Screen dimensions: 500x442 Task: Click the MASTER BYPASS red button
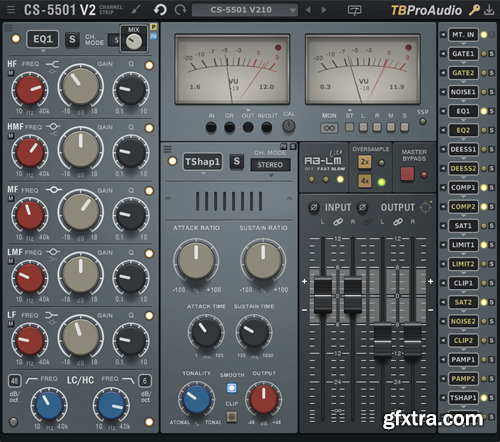[407, 174]
